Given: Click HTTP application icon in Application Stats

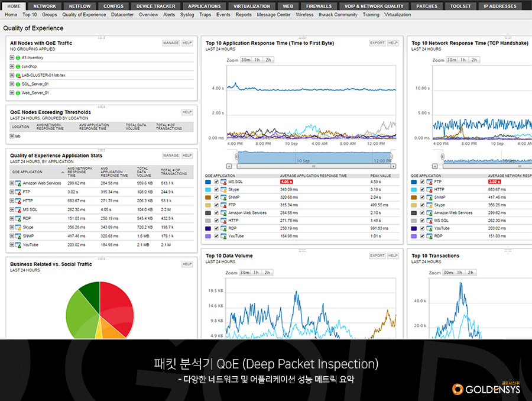Looking at the screenshot, I should click(x=18, y=201).
